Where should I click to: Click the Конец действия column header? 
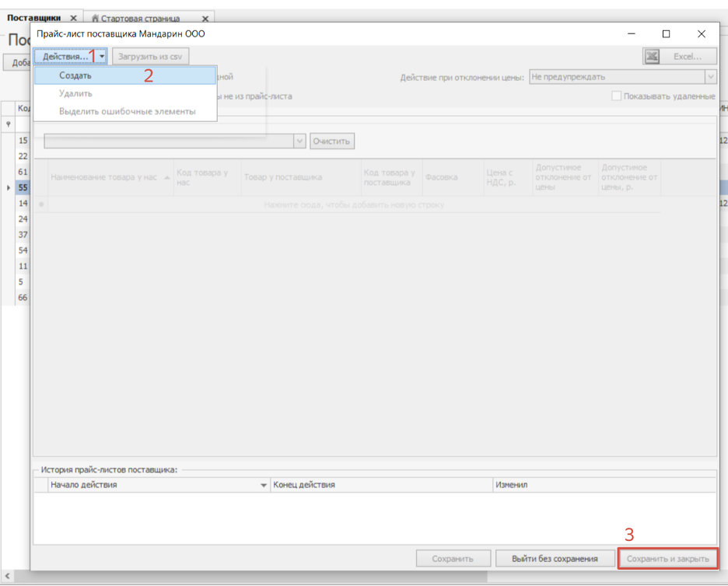click(381, 485)
